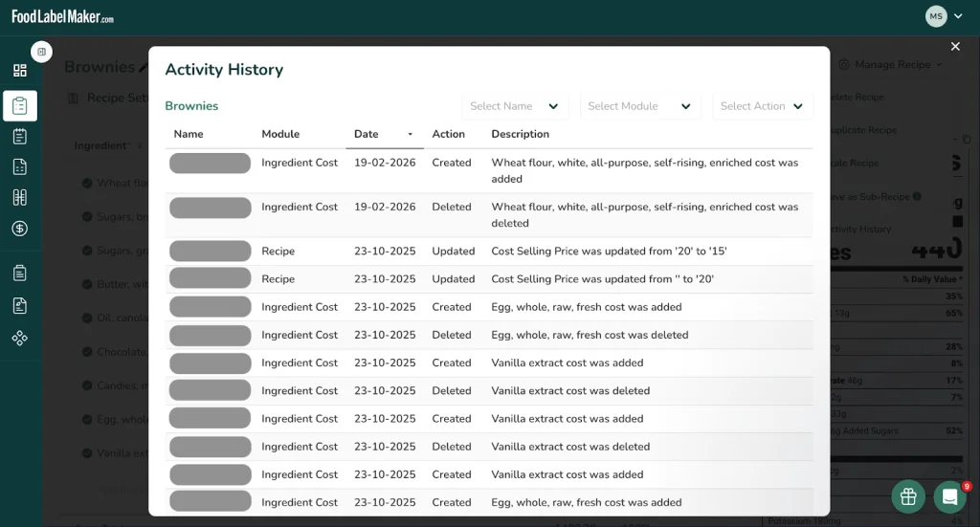Click the Action column header
Screen dimensions: 980x527
pyautogui.click(x=448, y=134)
